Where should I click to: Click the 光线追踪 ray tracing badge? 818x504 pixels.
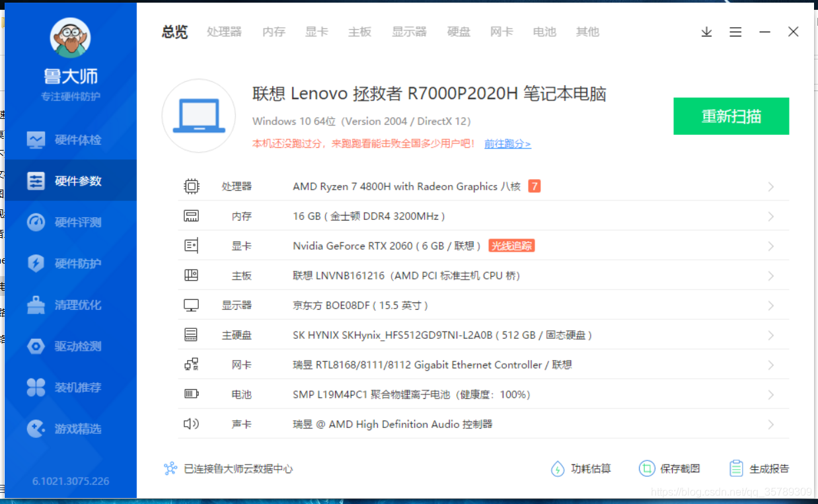point(511,246)
